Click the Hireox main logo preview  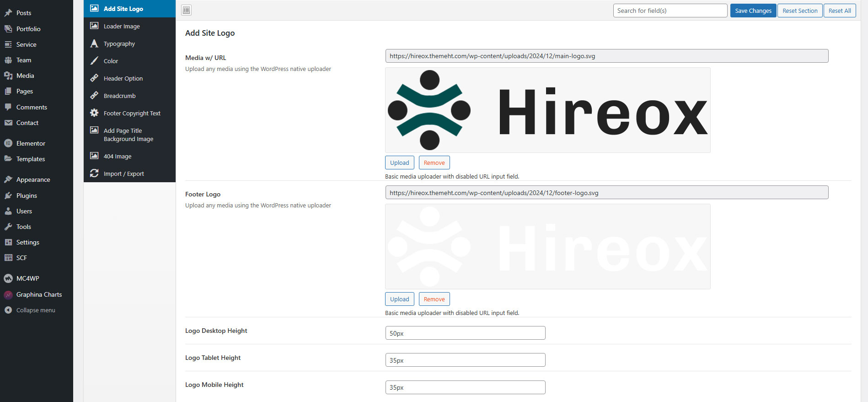tap(548, 110)
